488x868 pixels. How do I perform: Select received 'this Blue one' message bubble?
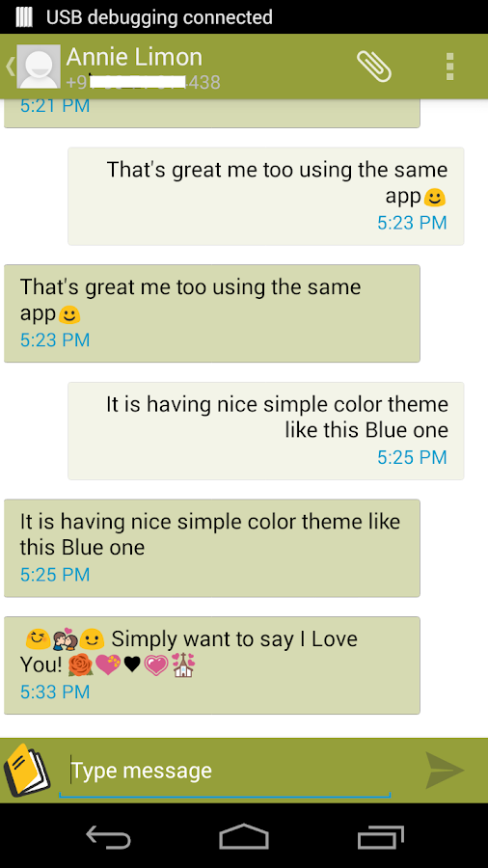212,548
